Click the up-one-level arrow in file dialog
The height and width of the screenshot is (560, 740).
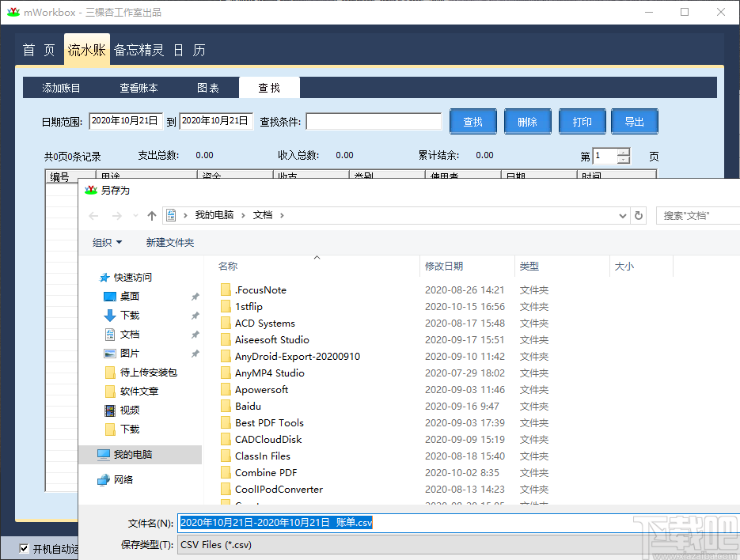[151, 214]
